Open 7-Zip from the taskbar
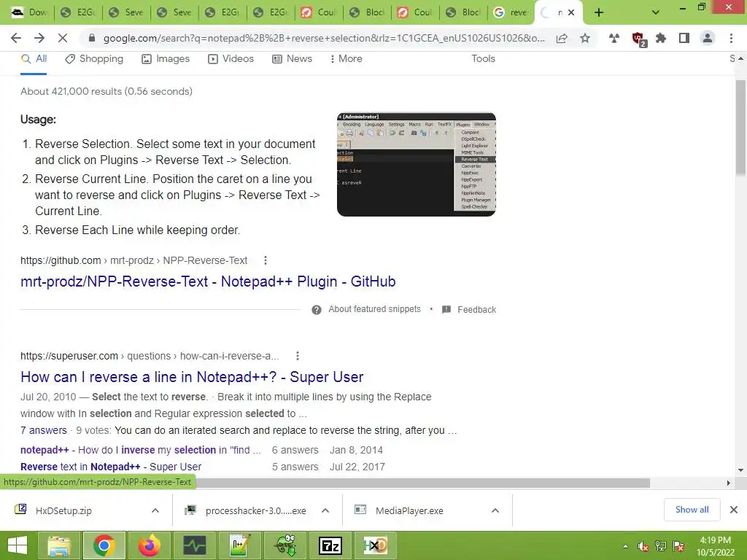747x560 pixels. click(x=330, y=545)
